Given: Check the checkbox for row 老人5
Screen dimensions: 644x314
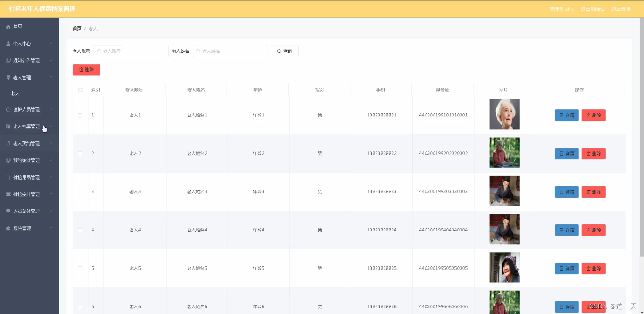Looking at the screenshot, I should 80,269.
